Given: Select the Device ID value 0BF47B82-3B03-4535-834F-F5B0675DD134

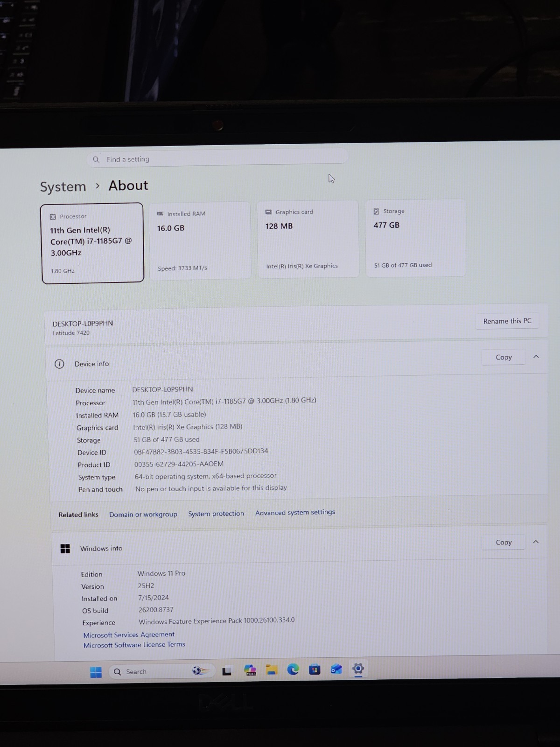Looking at the screenshot, I should 201,451.
